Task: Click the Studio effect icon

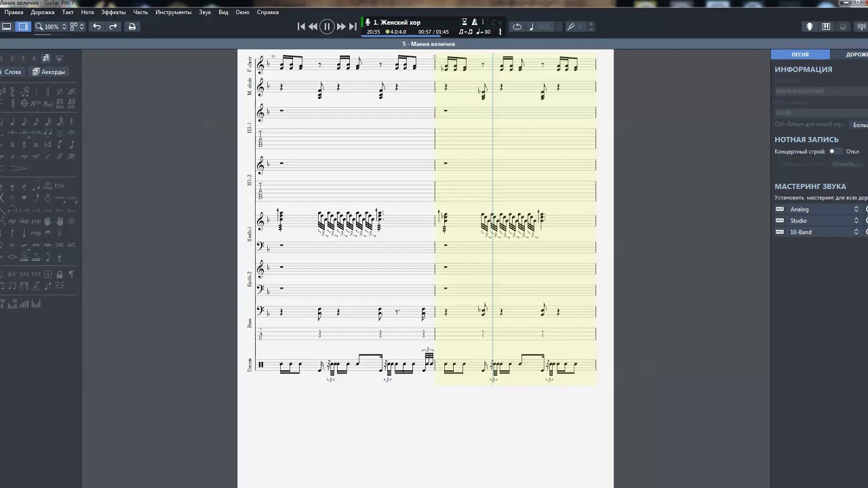Action: (780, 221)
